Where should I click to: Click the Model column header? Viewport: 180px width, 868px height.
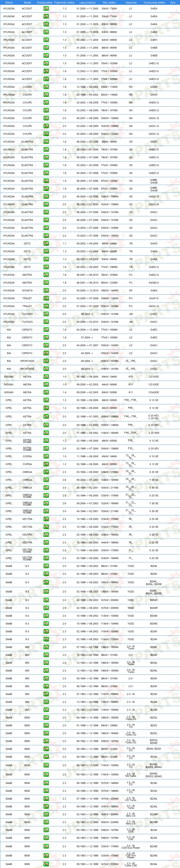[27, 2]
